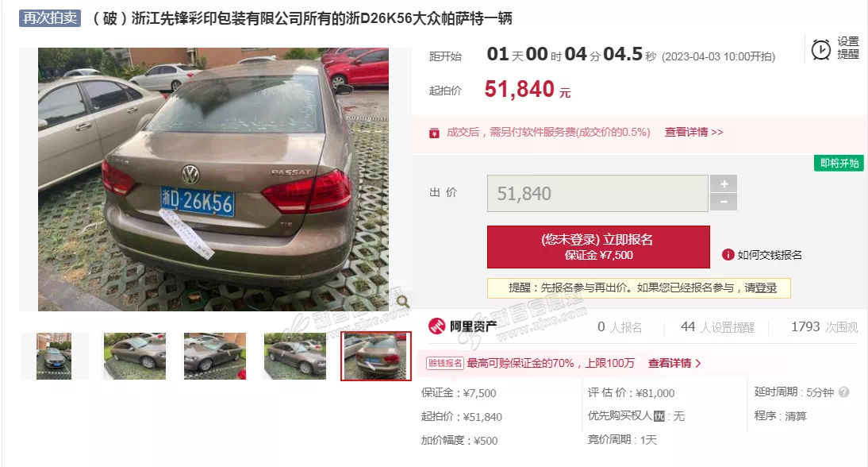Click the alarm clock reminder icon
Image resolution: width=868 pixels, height=467 pixels.
820,49
